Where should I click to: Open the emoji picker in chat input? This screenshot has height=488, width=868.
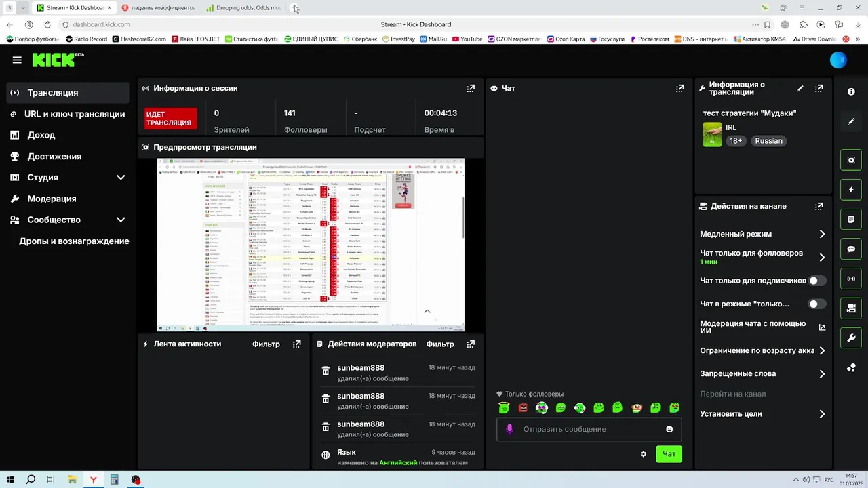tap(669, 429)
